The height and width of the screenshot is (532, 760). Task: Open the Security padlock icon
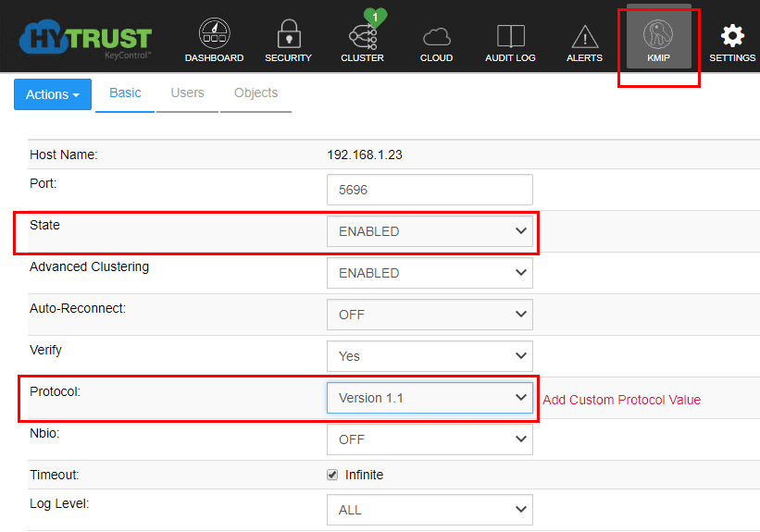tap(289, 34)
